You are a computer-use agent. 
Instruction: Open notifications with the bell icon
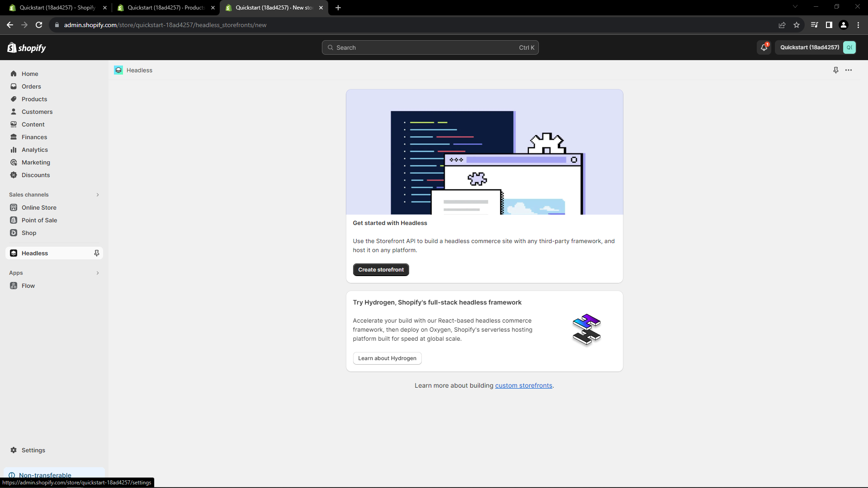click(x=764, y=47)
